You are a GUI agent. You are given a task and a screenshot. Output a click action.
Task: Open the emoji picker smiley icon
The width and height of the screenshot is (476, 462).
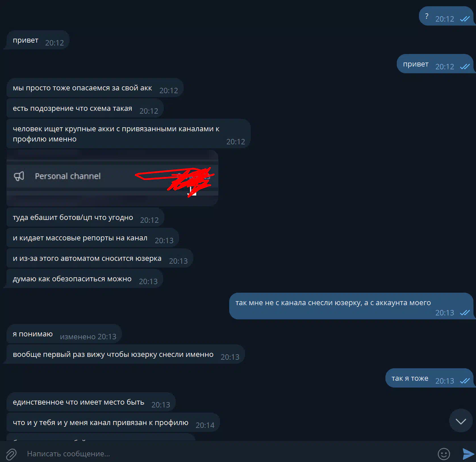pyautogui.click(x=444, y=454)
